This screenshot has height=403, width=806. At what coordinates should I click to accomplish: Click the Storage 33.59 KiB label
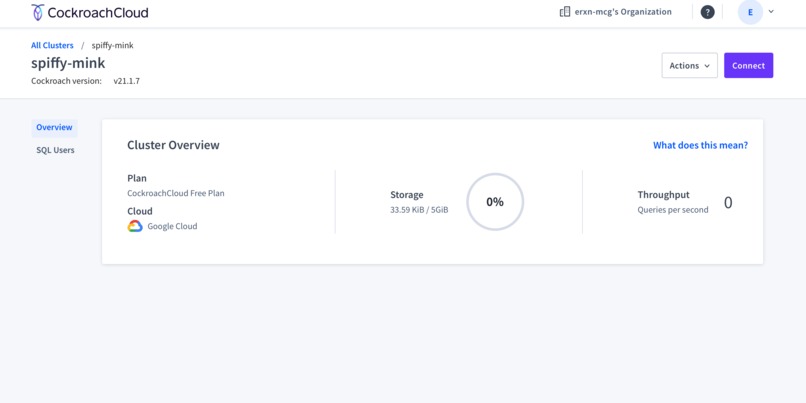coord(419,210)
